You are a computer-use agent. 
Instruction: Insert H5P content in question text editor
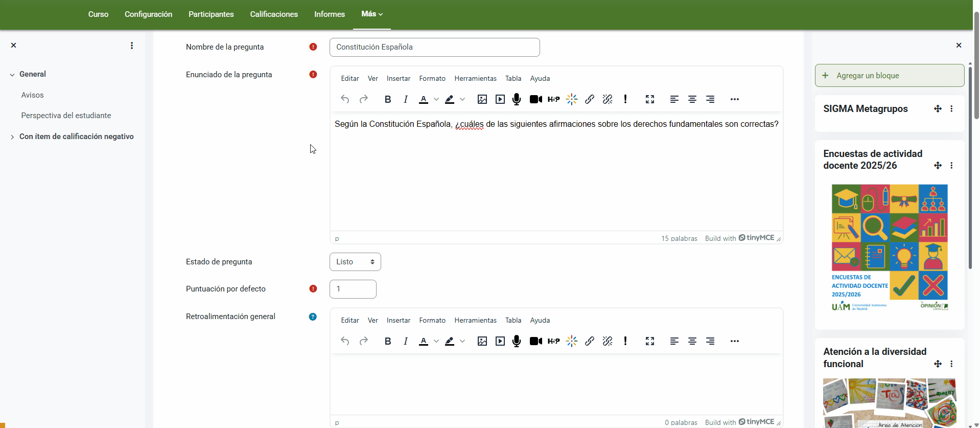pos(553,99)
